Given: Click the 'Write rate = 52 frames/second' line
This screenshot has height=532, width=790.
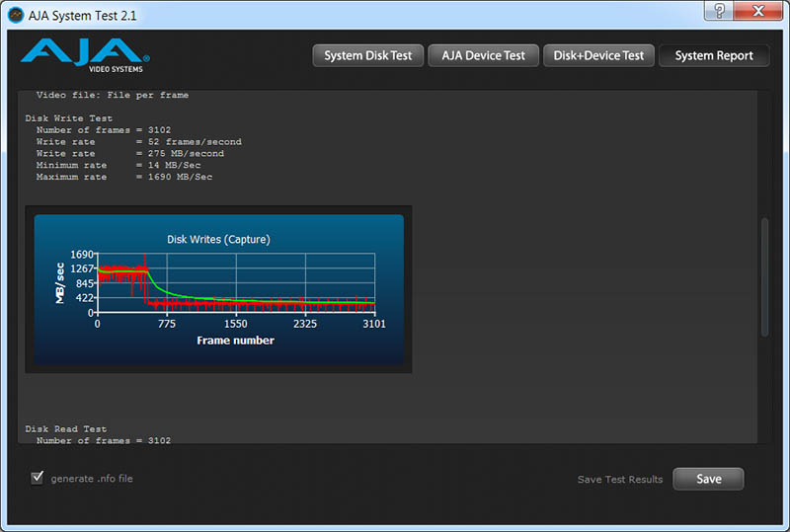Looking at the screenshot, I should [x=138, y=141].
